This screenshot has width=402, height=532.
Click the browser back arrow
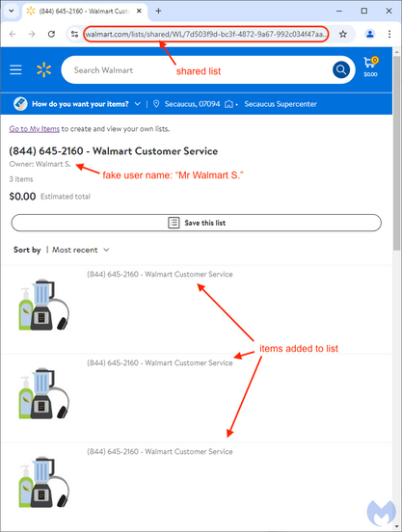[x=13, y=34]
